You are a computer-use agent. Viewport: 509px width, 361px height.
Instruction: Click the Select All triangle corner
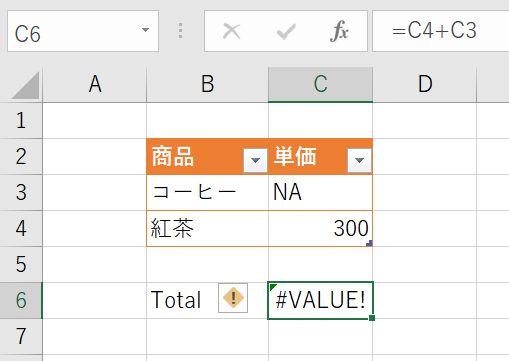26,86
